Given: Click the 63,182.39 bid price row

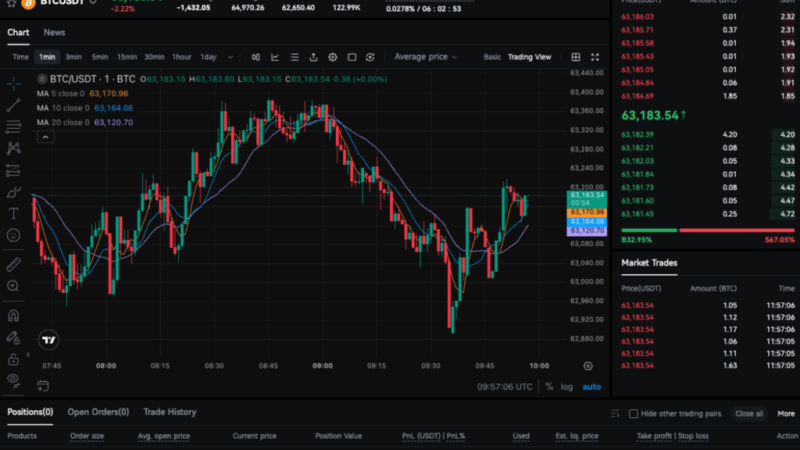Looking at the screenshot, I should 708,135.
